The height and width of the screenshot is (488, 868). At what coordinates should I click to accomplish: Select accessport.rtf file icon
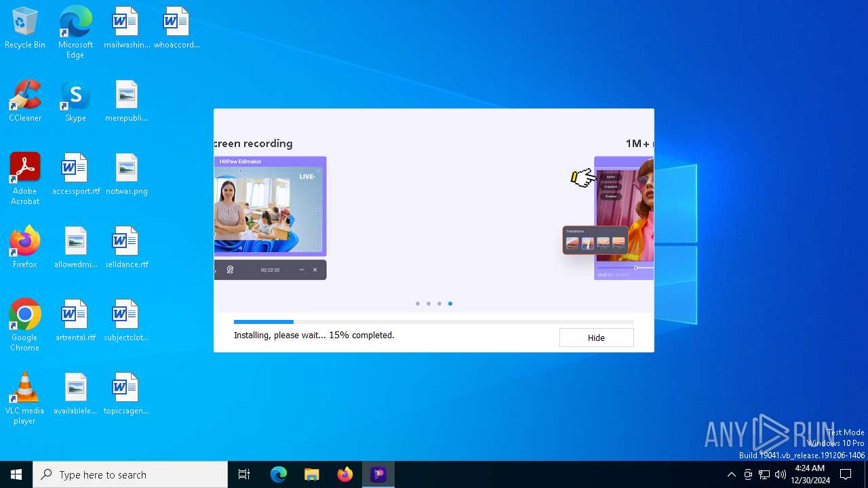[75, 175]
